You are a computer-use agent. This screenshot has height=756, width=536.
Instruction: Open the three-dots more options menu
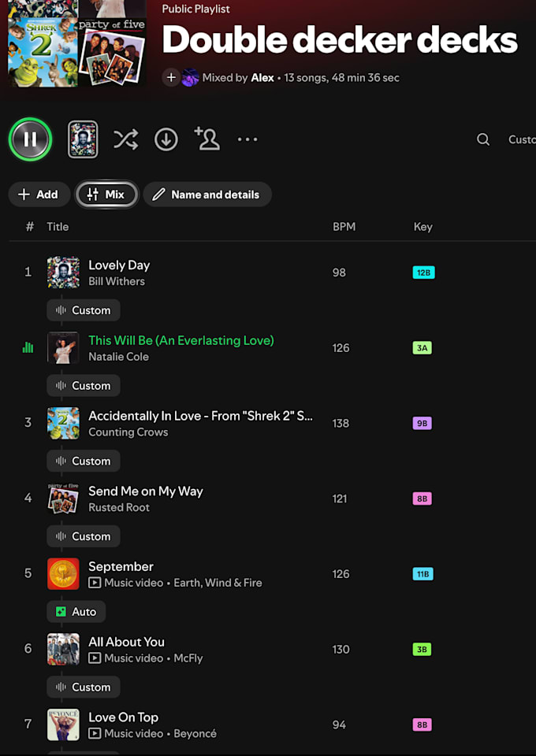coord(248,139)
